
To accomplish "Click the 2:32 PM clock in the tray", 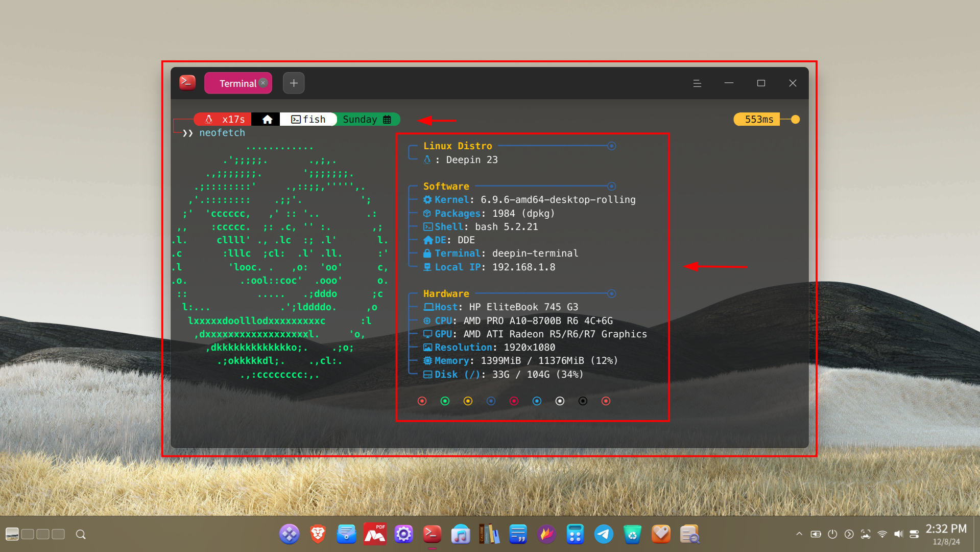I will click(946, 534).
